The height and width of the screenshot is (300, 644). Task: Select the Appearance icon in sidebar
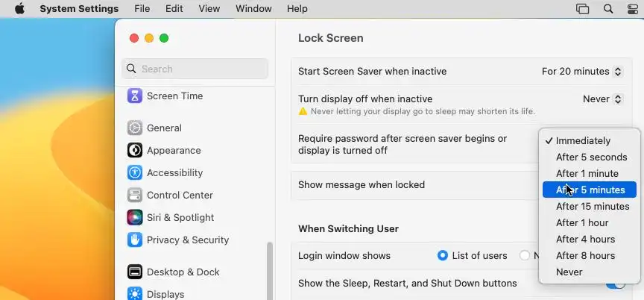tap(135, 150)
